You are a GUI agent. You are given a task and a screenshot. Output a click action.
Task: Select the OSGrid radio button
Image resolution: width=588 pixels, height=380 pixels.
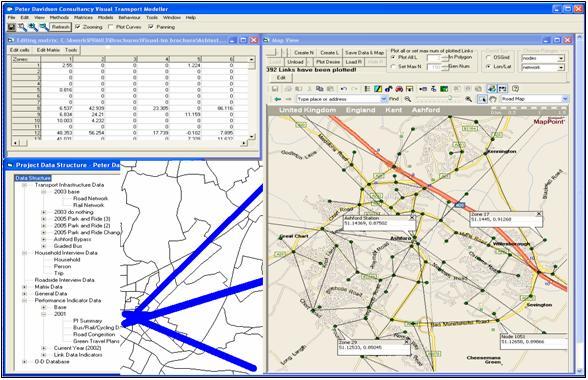pos(488,57)
